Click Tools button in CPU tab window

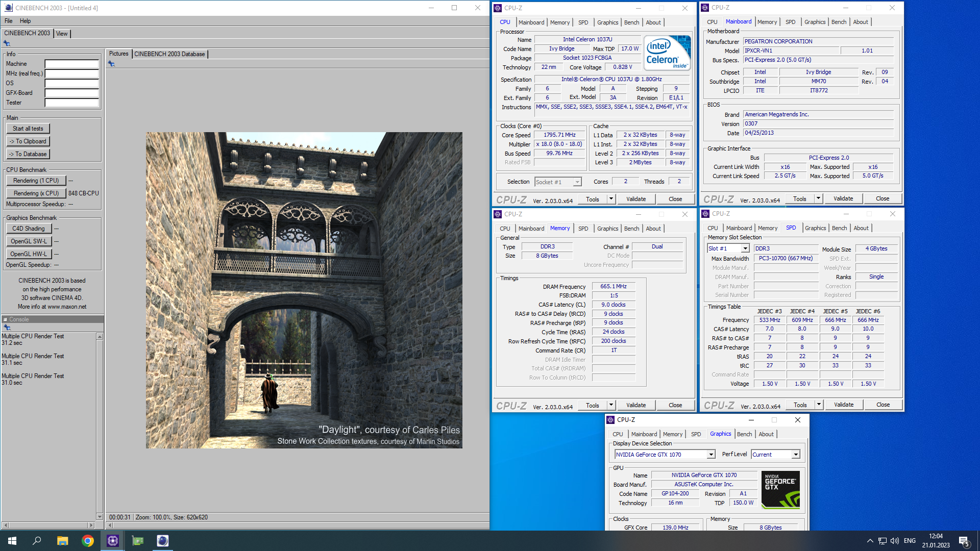coord(593,199)
